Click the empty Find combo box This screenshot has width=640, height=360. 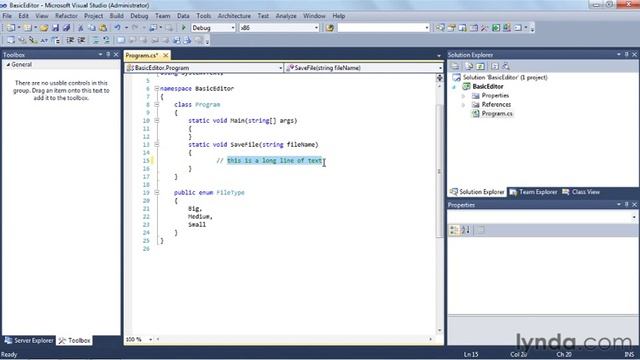tap(383, 28)
